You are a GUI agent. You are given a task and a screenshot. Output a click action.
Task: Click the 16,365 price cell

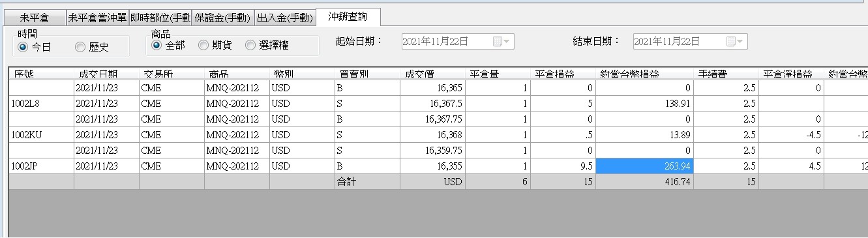(x=432, y=88)
